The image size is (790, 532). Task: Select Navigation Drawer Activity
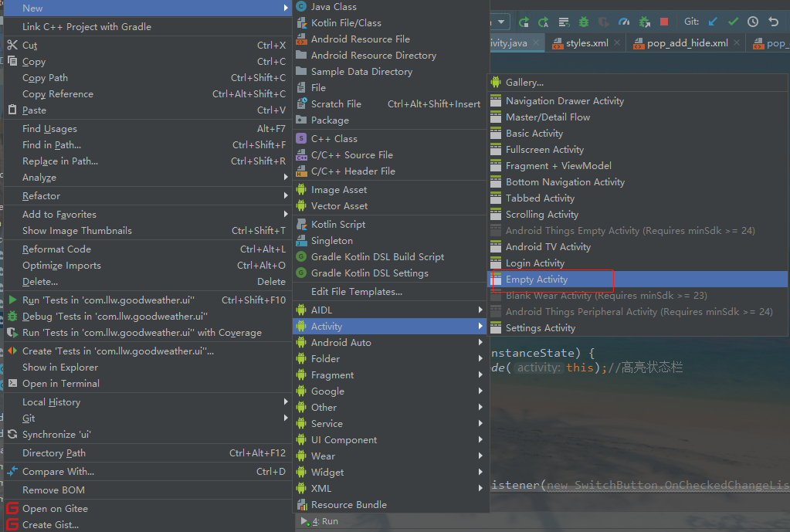tap(638, 100)
